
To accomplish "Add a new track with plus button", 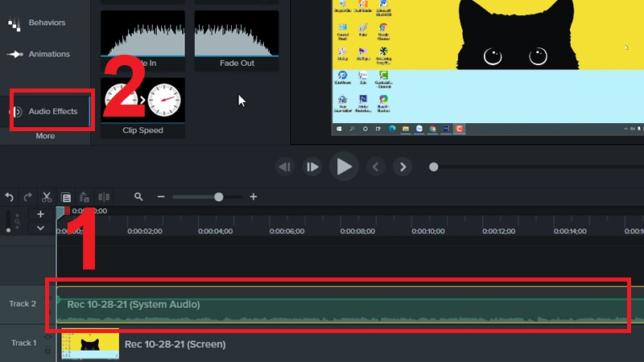I will pyautogui.click(x=40, y=214).
